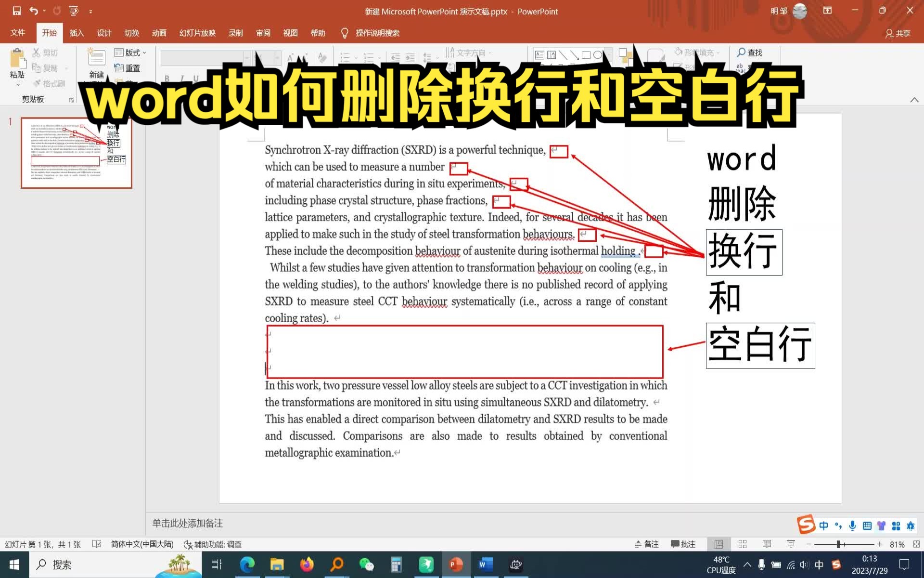
Task: Reset the slide with 重置
Action: [x=128, y=68]
